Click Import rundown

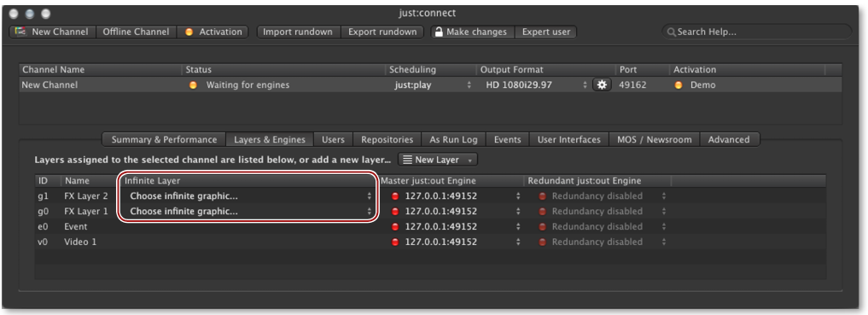298,32
